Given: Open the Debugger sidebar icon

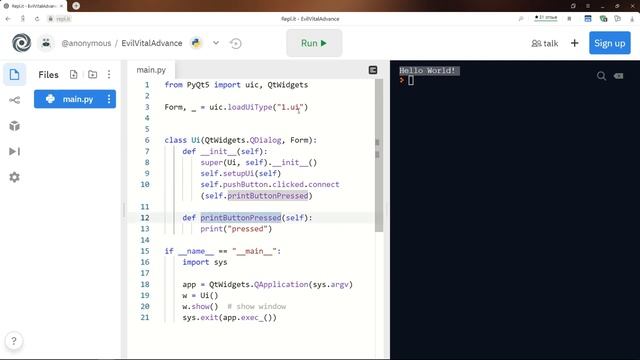Looking at the screenshot, I should [x=14, y=151].
